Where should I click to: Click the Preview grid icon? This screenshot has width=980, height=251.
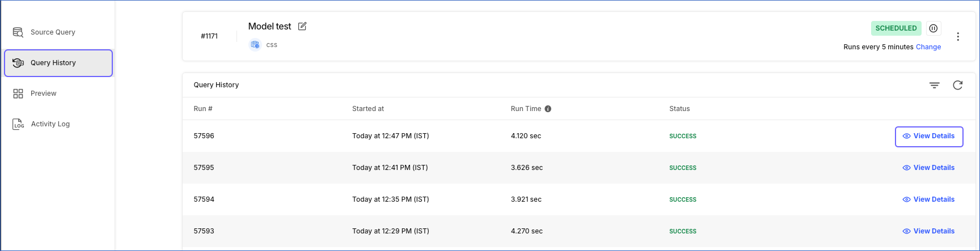(x=18, y=93)
